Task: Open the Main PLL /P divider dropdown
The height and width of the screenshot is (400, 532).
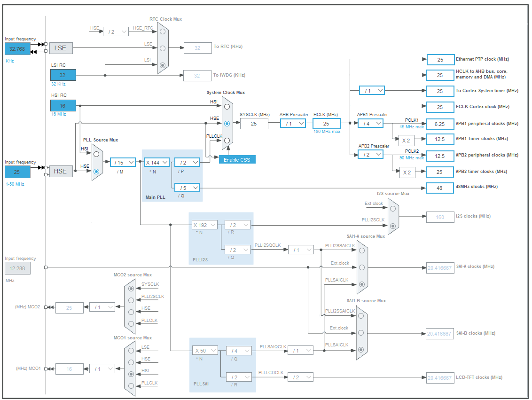Action: pos(187,162)
